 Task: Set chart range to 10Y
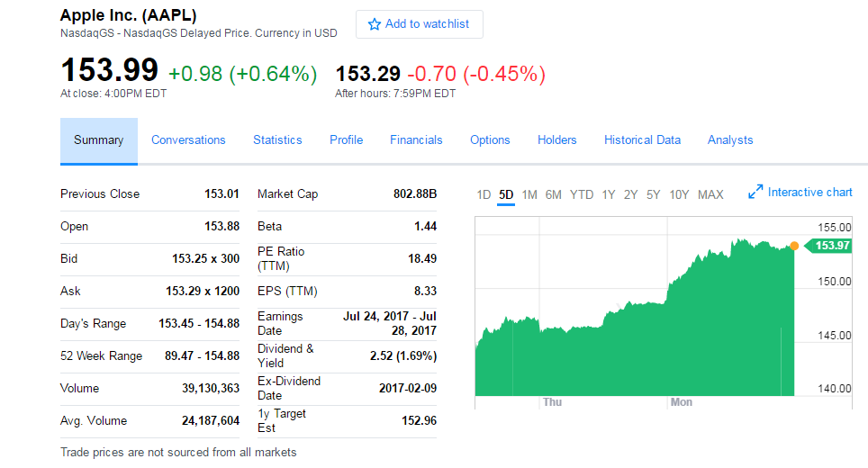click(679, 194)
